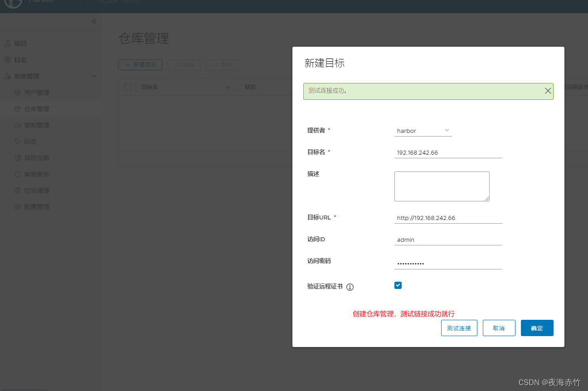Click the filter icon in 目标名 column
This screenshot has height=391, width=588.
228,88
